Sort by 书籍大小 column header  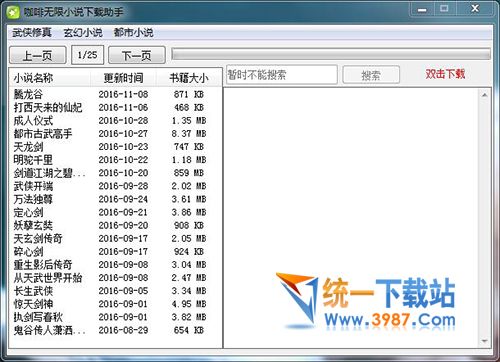(x=189, y=78)
